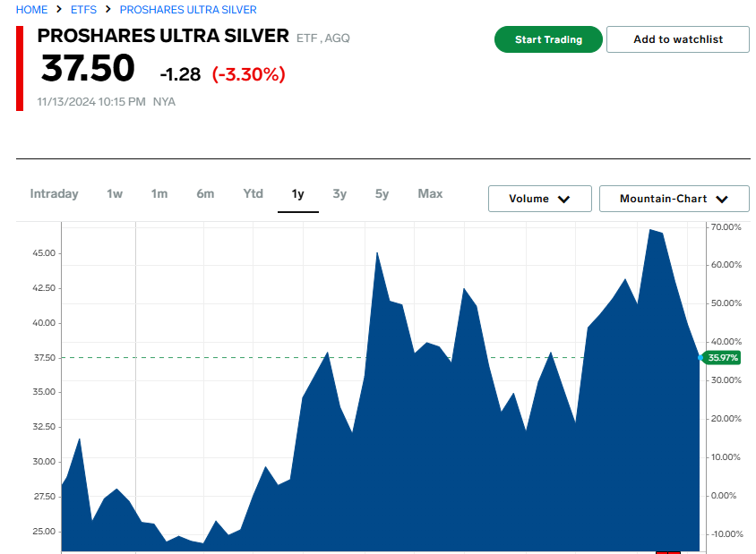This screenshot has height=554, width=756.
Task: Click the 70.00% percent axis label
Action: (x=726, y=227)
